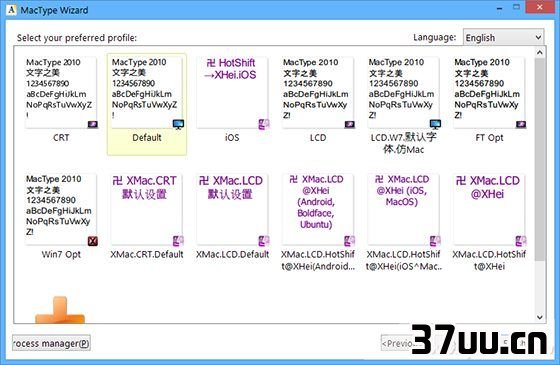Viewport: 560px width, 365px height.
Task: Click the purple icon on CRT profile
Action: (93, 124)
